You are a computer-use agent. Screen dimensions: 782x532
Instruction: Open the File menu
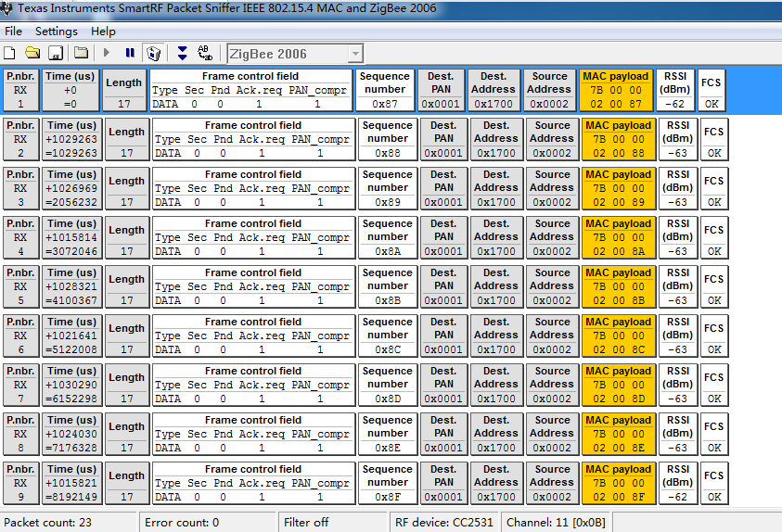pos(14,32)
